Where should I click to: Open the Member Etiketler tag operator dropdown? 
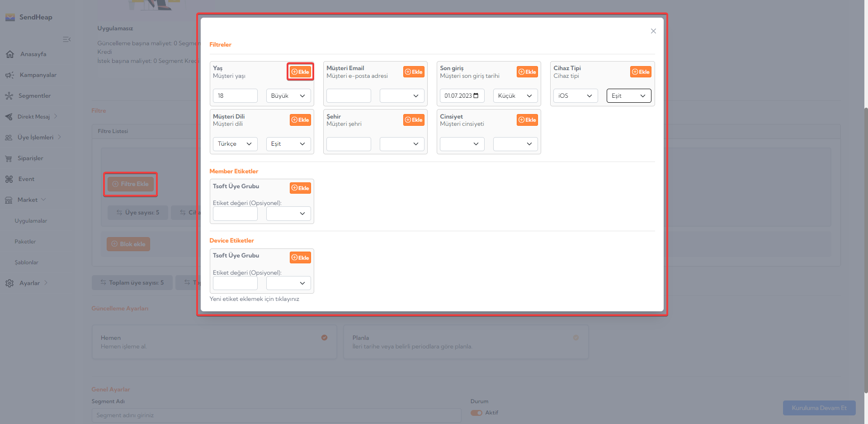[x=288, y=214]
